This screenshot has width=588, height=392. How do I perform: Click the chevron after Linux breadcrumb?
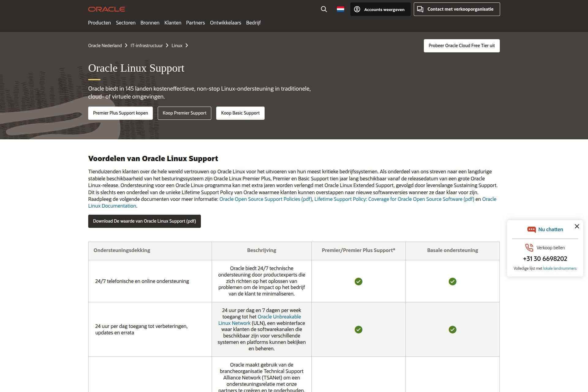click(x=187, y=45)
